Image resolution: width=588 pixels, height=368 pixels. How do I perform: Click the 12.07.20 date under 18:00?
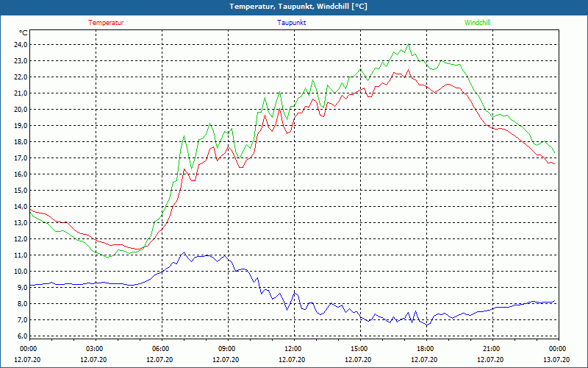pyautogui.click(x=424, y=360)
